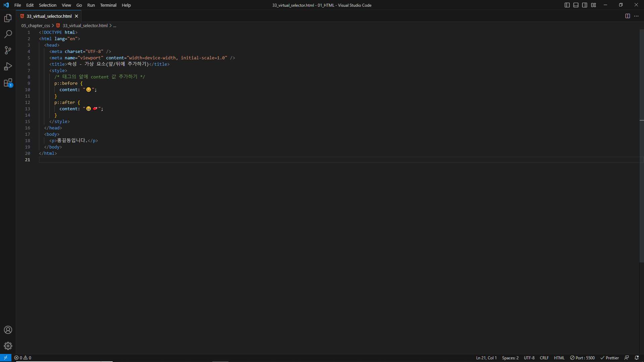Viewport: 644px width, 362px height.
Task: Click the split editor right icon
Action: tap(628, 16)
